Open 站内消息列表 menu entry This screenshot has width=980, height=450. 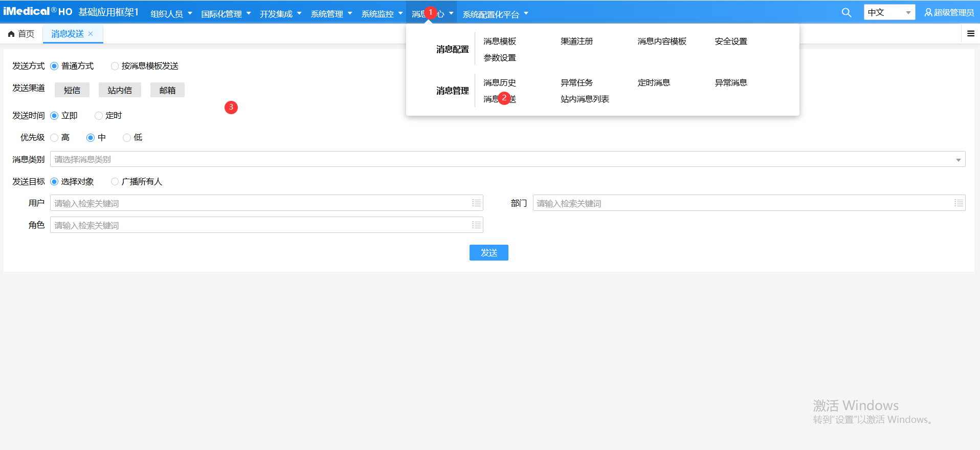click(585, 99)
